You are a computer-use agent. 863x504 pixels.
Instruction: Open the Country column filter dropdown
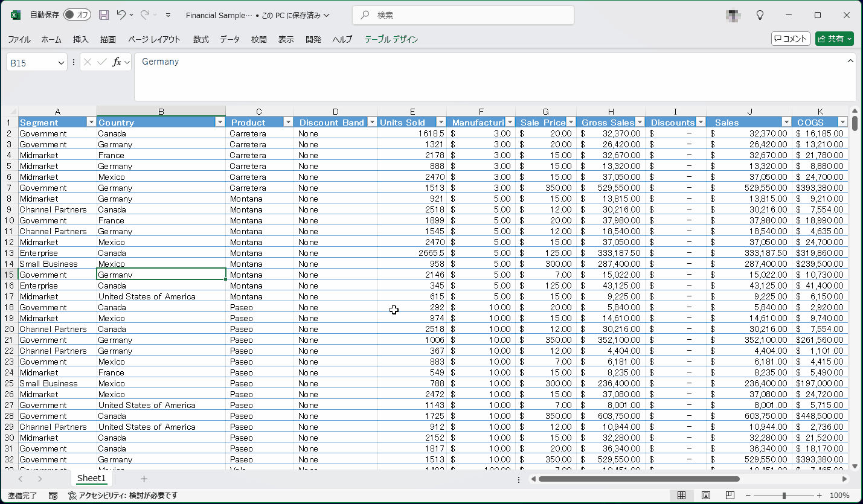[220, 123]
